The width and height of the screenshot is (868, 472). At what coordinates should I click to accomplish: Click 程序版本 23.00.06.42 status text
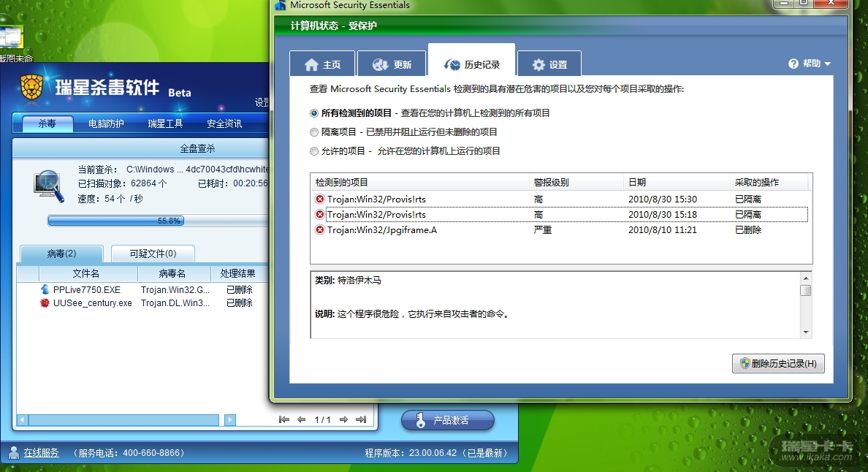click(436, 452)
